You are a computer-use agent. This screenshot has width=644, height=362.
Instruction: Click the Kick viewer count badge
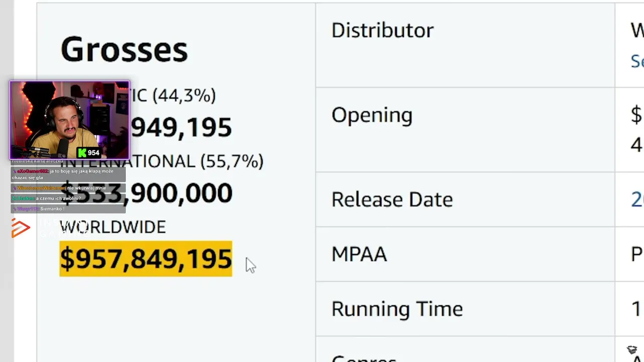[89, 153]
